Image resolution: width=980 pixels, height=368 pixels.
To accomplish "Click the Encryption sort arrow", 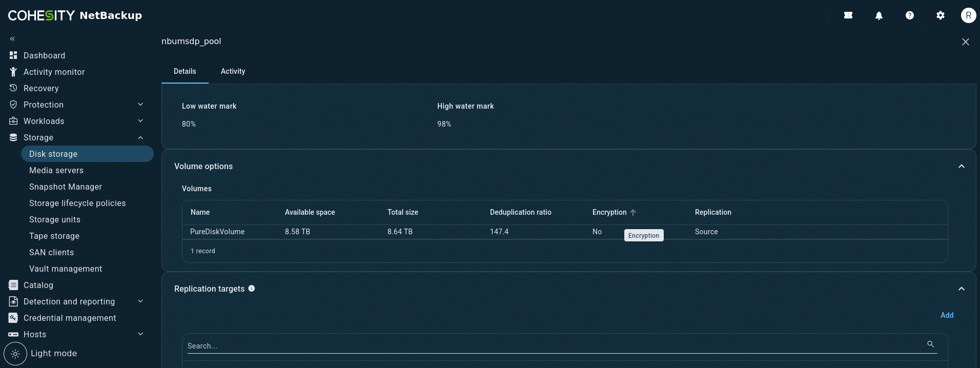I will tap(633, 212).
